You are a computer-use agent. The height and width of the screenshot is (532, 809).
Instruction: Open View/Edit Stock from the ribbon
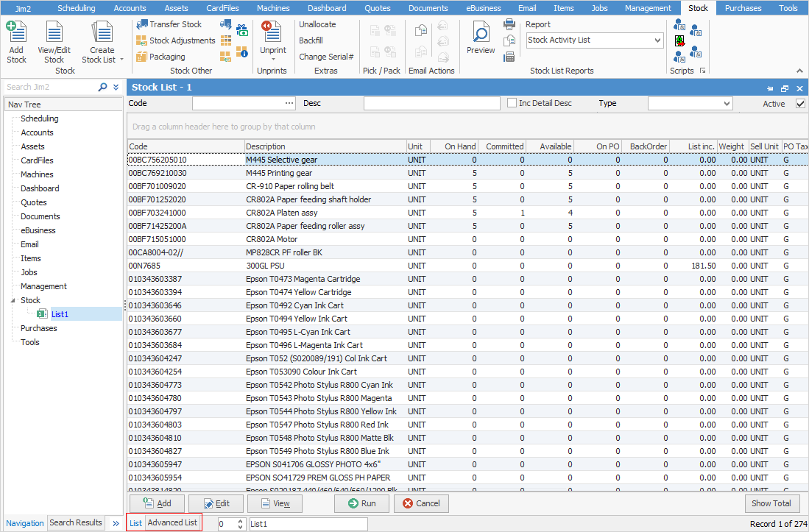coord(54,33)
